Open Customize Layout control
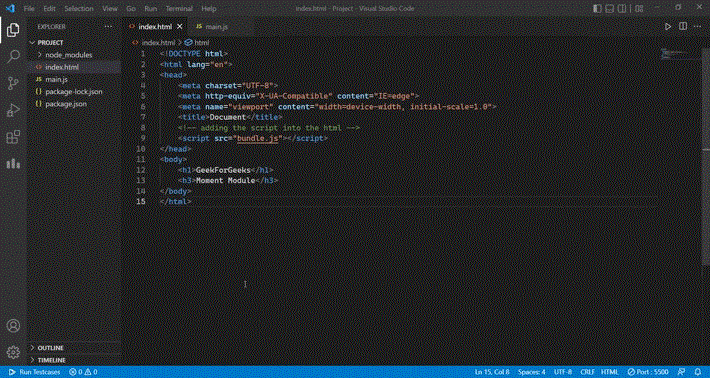The image size is (710, 378). 639,8
